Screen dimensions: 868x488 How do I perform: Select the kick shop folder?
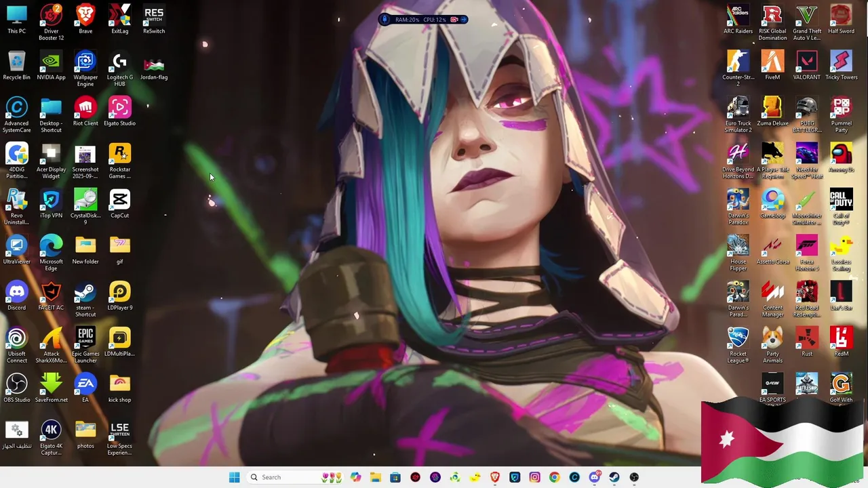tap(119, 388)
